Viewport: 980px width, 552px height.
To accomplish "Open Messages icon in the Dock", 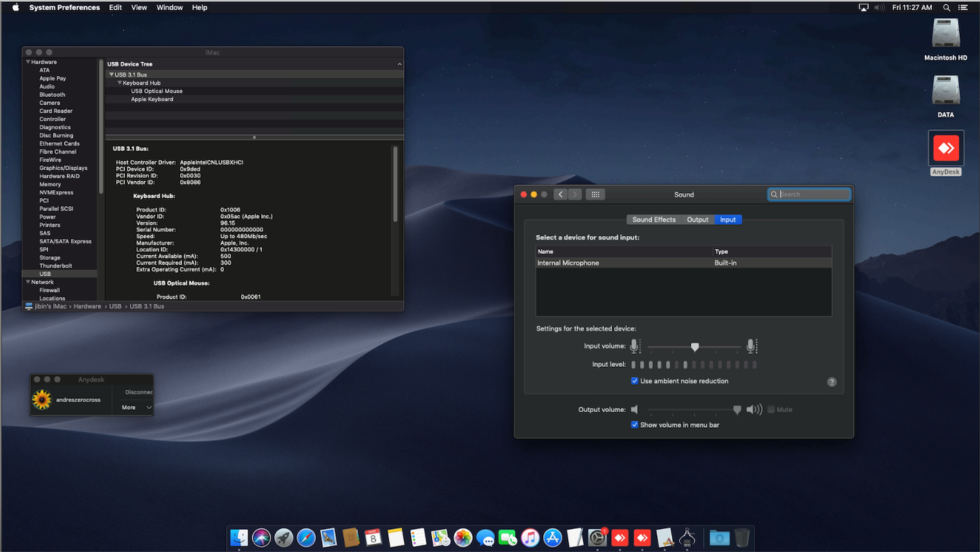I will [485, 537].
